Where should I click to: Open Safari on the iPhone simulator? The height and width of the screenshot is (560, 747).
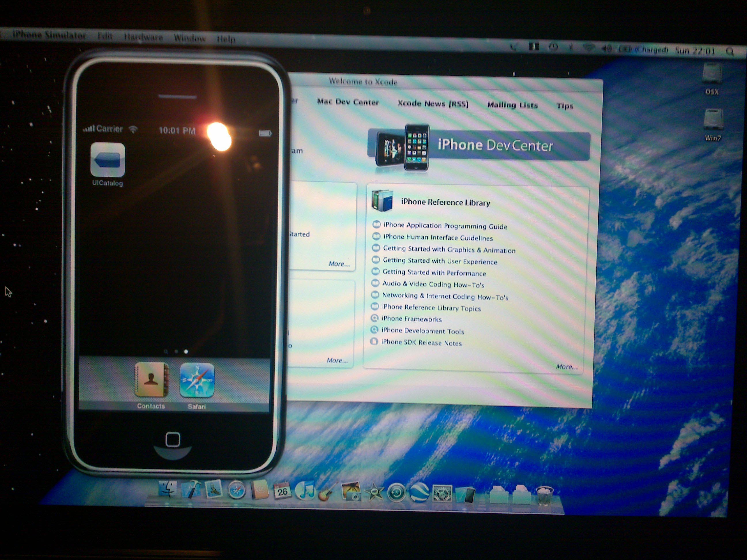[x=197, y=381]
